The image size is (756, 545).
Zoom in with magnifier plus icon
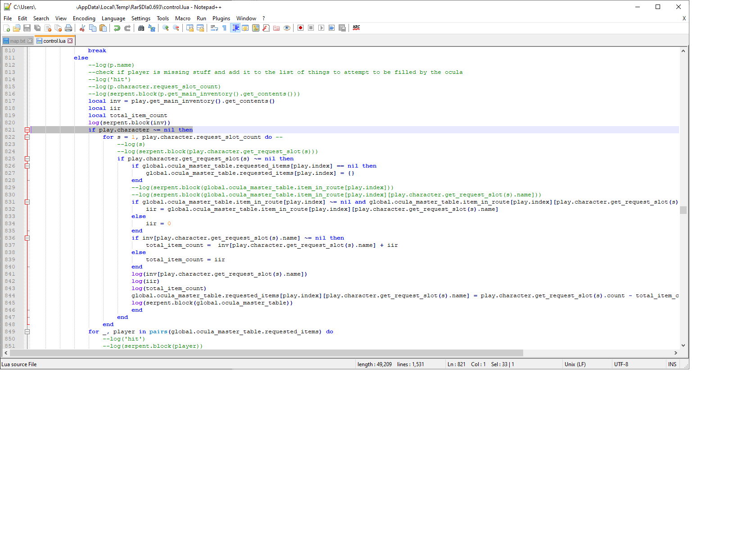(x=166, y=28)
